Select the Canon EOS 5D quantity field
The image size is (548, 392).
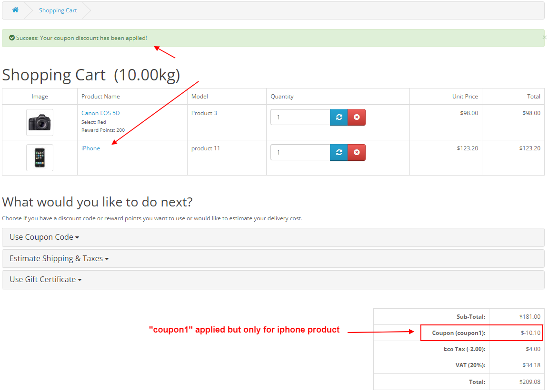[300, 117]
